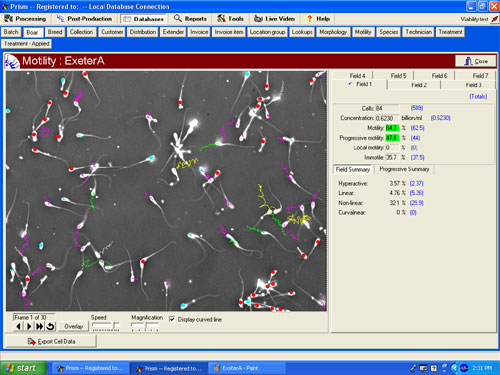Reset playback with loop arrow icon
The height and width of the screenshot is (375, 500).
[50, 326]
